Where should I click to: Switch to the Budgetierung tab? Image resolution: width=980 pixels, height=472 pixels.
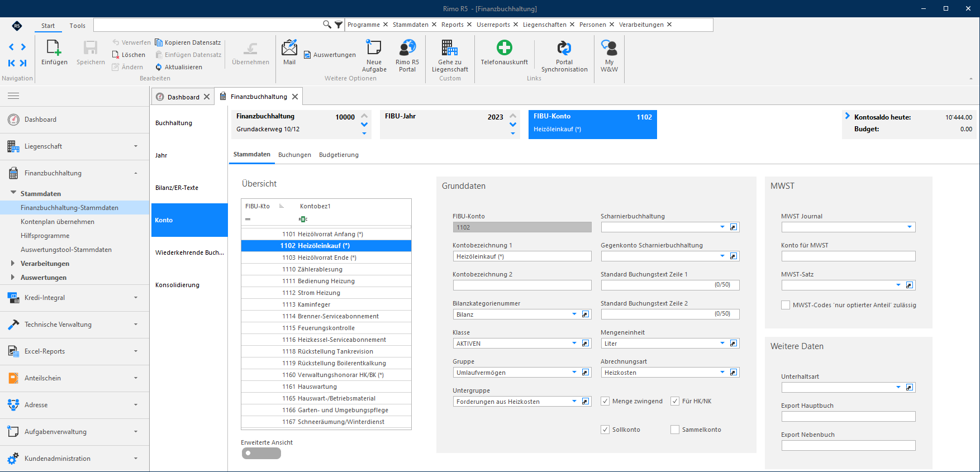click(339, 155)
